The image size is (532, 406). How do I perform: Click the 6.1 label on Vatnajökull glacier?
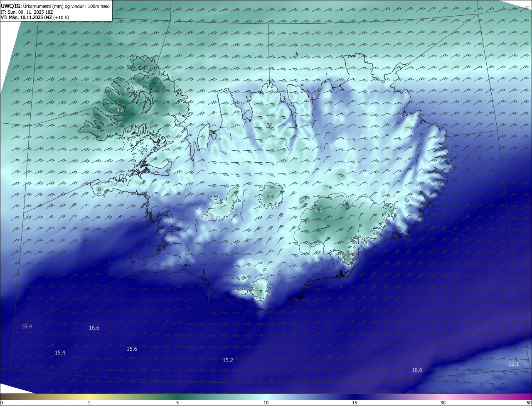[318, 210]
